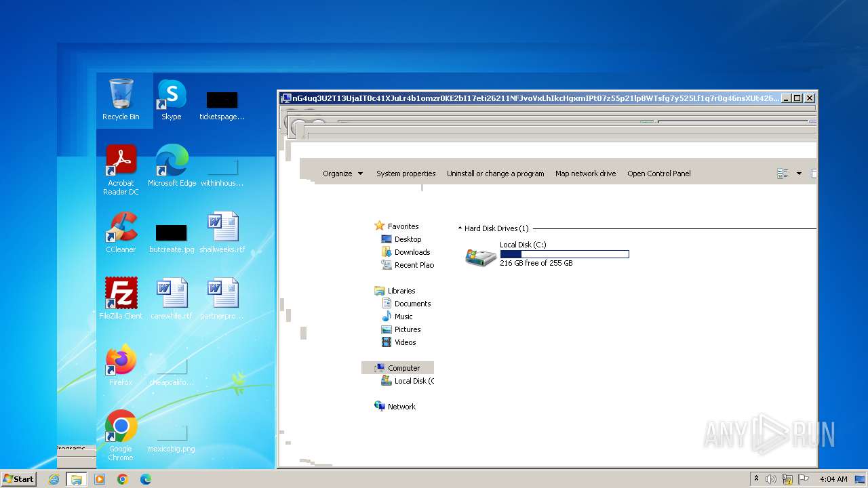Click the network status tray icon
868x488 pixels.
point(787,479)
